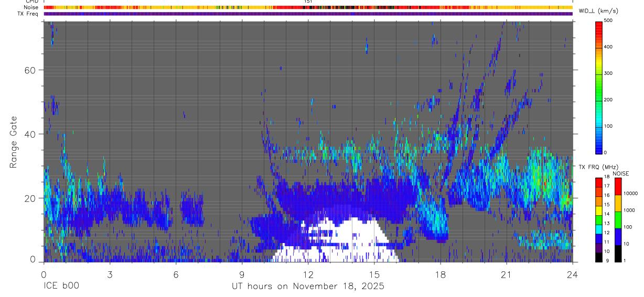The width and height of the screenshot is (644, 297).
Task: Pick the green swatch in NOISE legend
Action: [618, 220]
